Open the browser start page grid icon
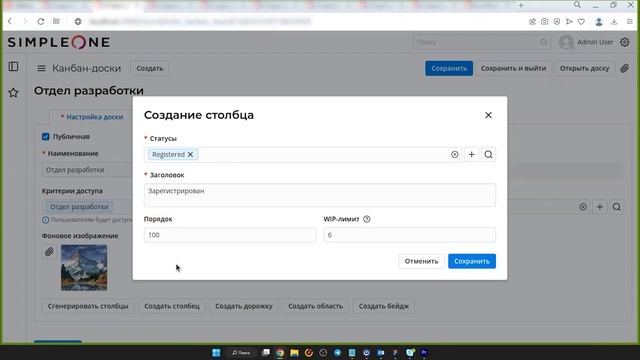 coord(56,21)
